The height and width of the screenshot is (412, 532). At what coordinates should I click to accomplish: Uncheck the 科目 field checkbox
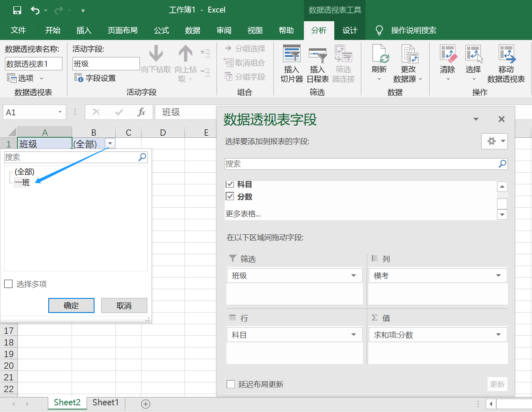[x=230, y=184]
